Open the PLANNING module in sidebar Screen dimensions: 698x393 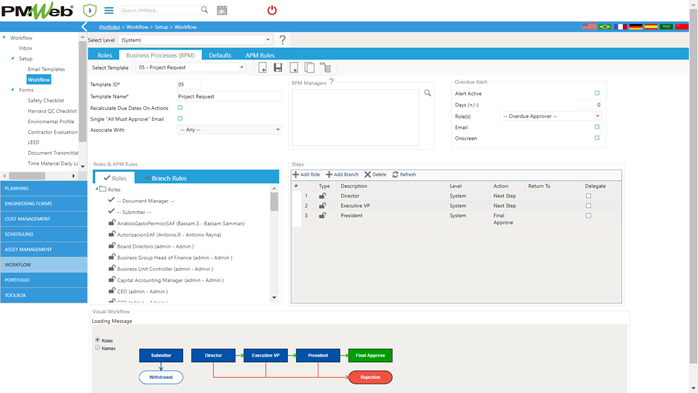click(x=44, y=188)
